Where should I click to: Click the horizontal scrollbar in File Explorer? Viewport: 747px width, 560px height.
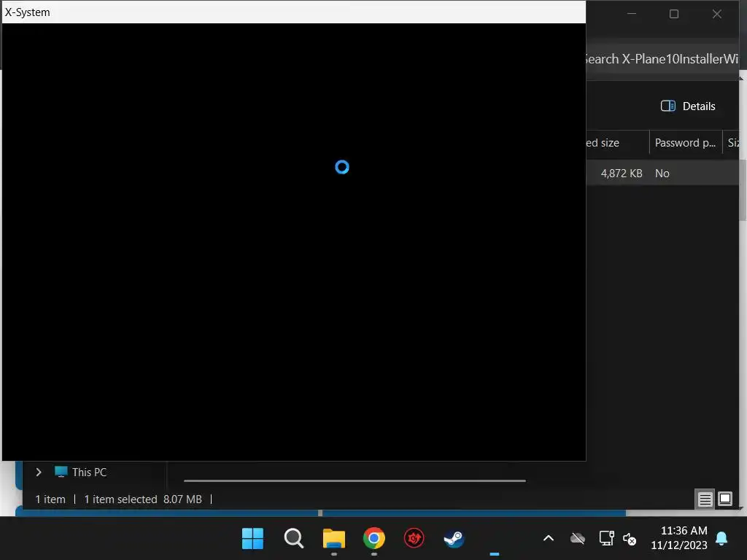point(355,481)
